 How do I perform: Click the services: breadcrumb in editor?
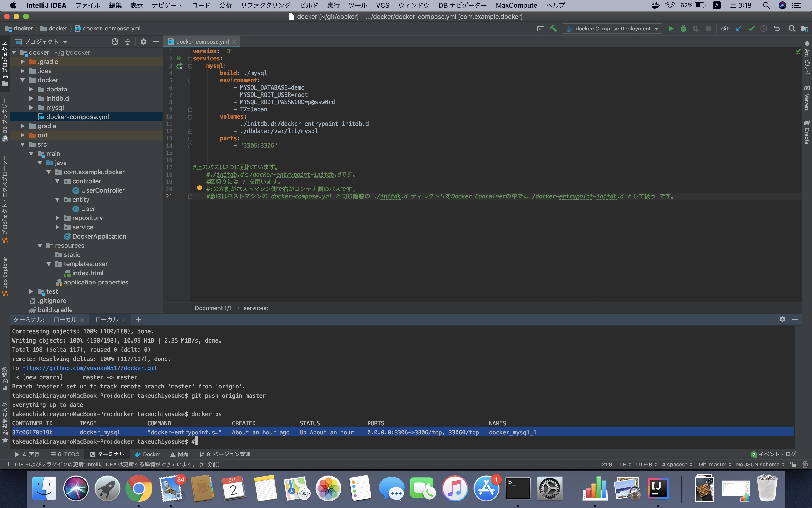[255, 308]
